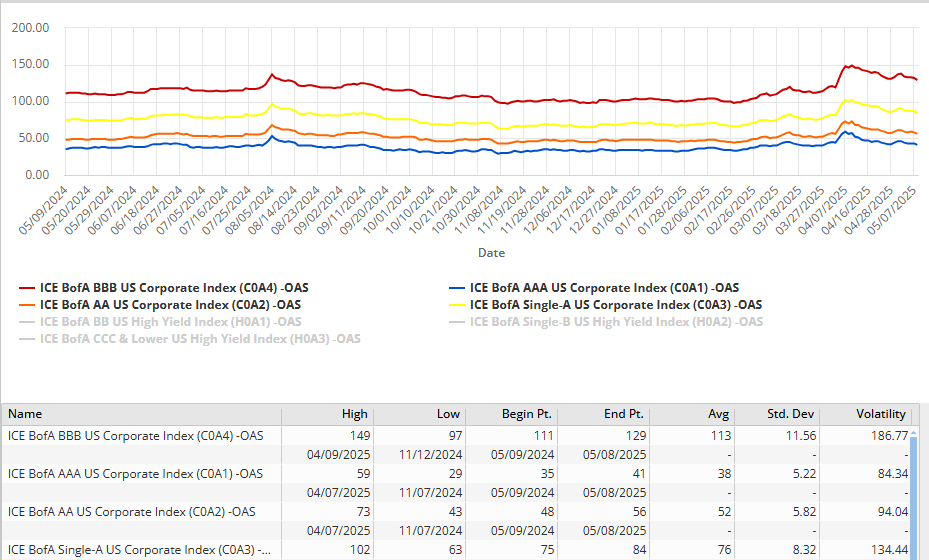
Task: Sort table by Low column header
Action: tap(419, 414)
